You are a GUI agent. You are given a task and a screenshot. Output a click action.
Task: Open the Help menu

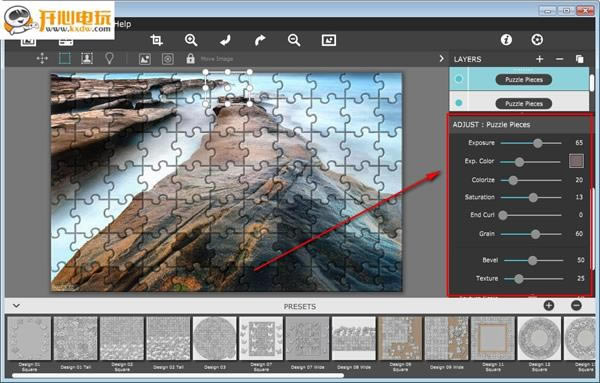tap(123, 24)
